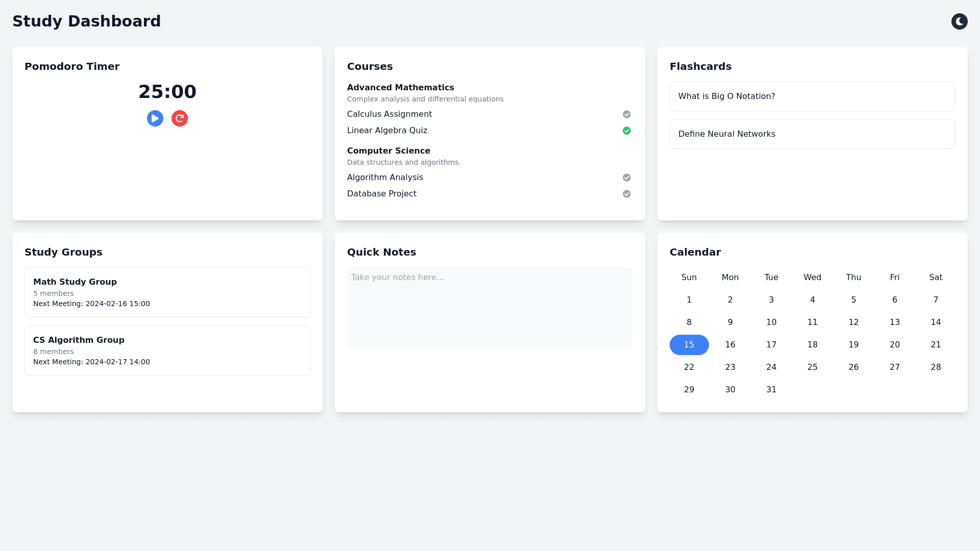
Task: Flip the Big O Notation flashcard
Action: (812, 96)
